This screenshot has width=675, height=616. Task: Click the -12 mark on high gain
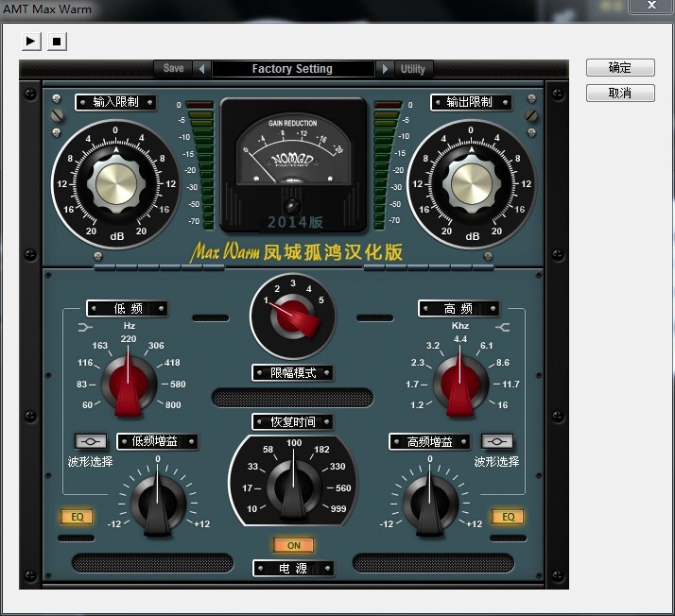click(387, 524)
